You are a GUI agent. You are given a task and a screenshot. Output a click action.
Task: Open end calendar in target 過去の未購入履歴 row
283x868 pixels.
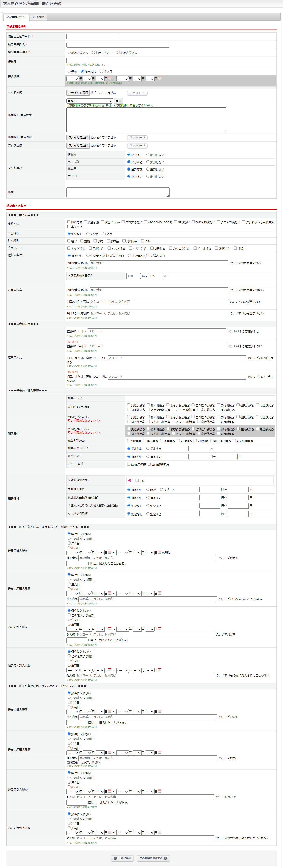click(159, 593)
